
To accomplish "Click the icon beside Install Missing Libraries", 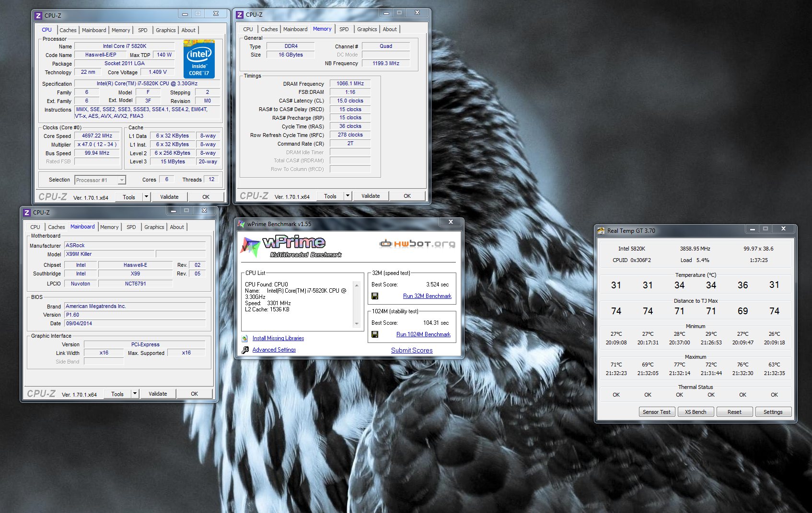I will click(x=245, y=338).
